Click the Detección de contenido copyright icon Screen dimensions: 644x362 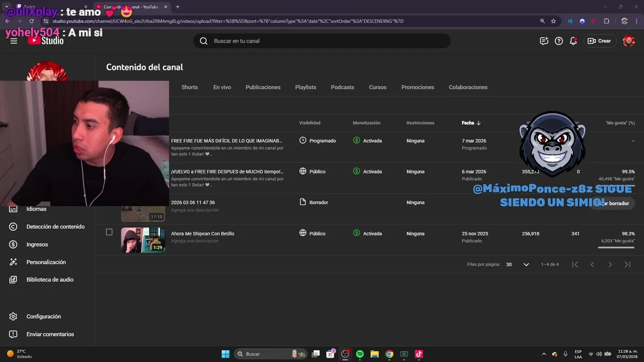[14, 227]
